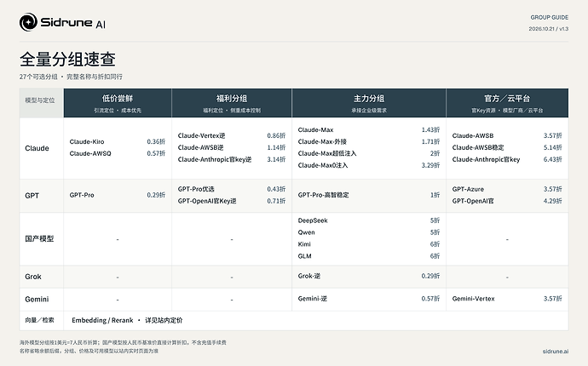Select the 向量／检索 row label

39,320
